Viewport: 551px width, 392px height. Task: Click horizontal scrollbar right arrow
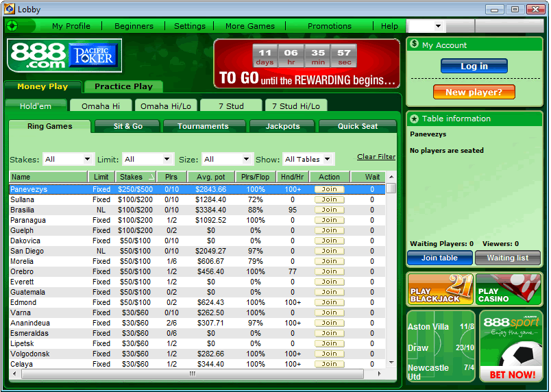coord(379,373)
